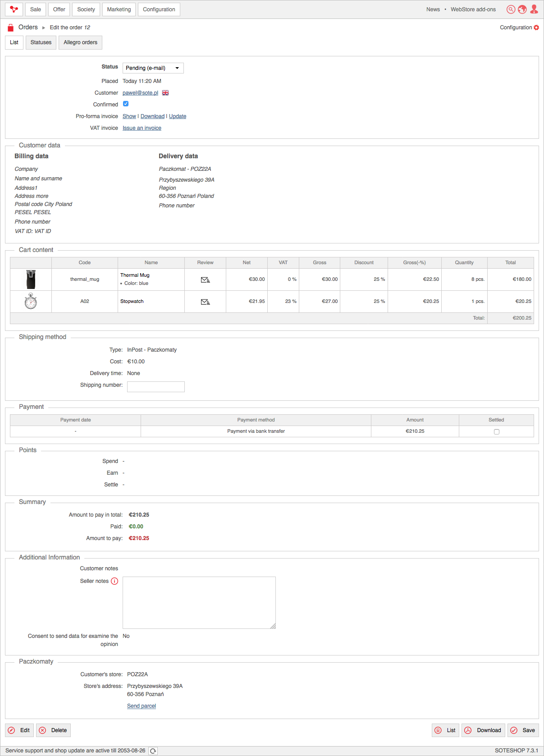Image resolution: width=544 pixels, height=756 pixels.
Task: Click the SOTESHOP red logo icon
Action: 14,9
